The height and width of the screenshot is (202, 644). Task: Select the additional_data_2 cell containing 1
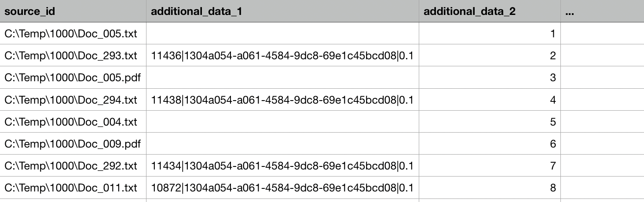490,33
